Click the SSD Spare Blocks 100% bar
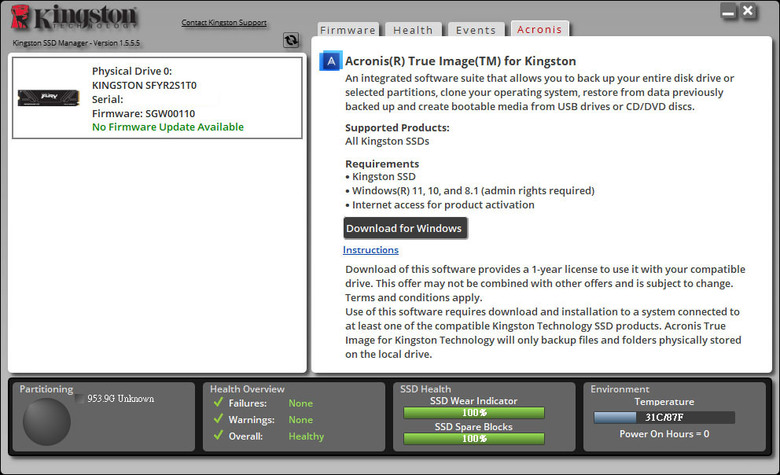 [474, 438]
